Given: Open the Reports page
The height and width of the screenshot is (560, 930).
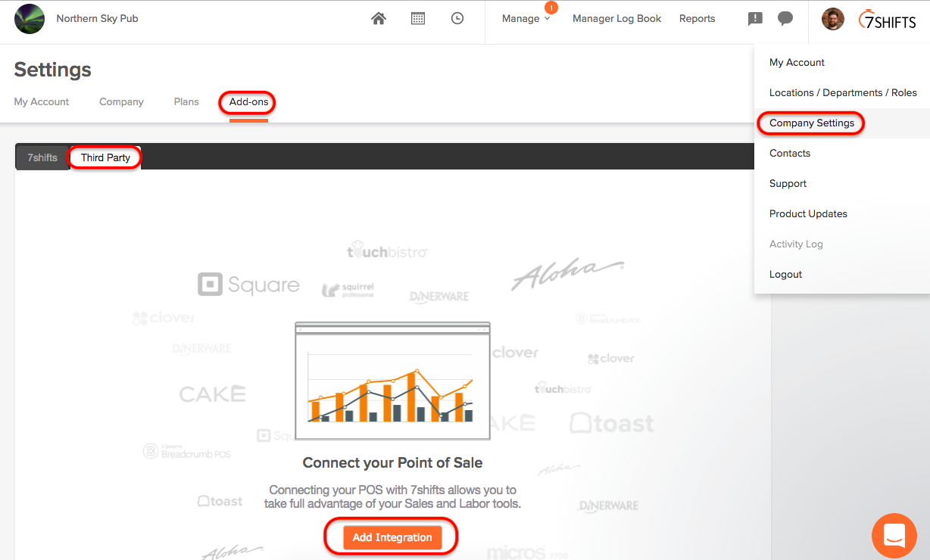Looking at the screenshot, I should 697,18.
